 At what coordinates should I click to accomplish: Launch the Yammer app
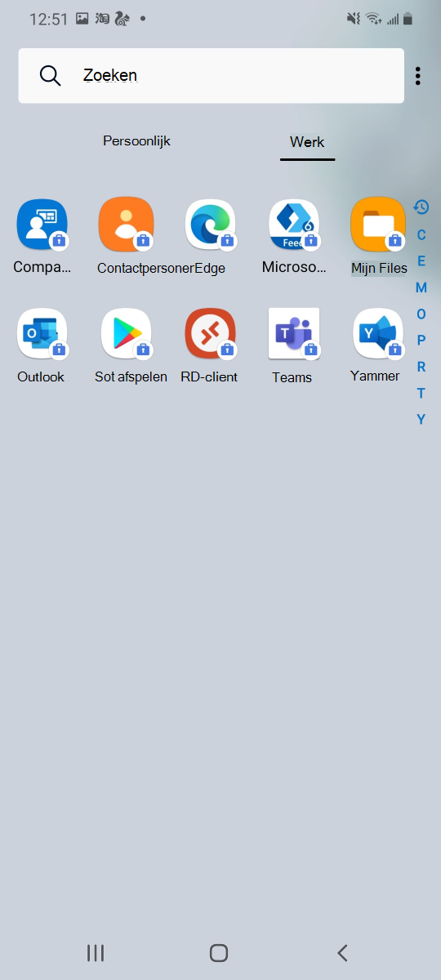[378, 333]
